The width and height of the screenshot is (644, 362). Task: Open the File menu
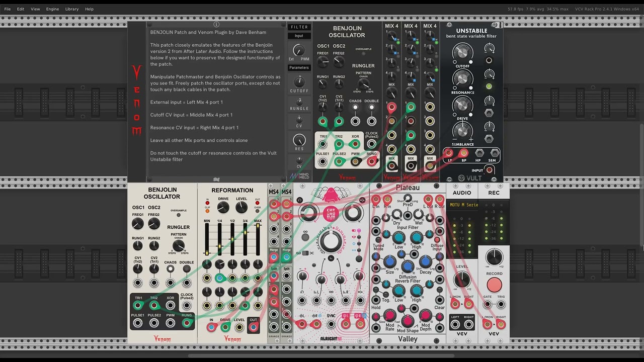[8, 9]
